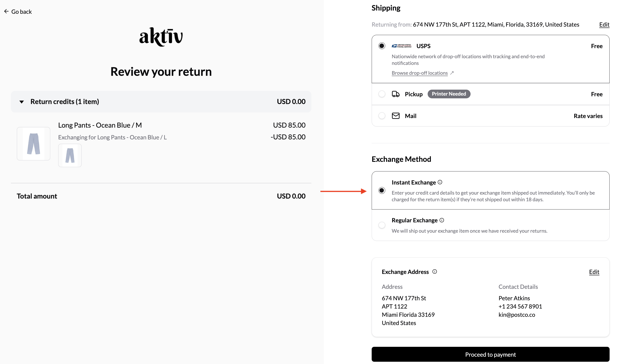Click the Pickup truck icon

pos(396,94)
